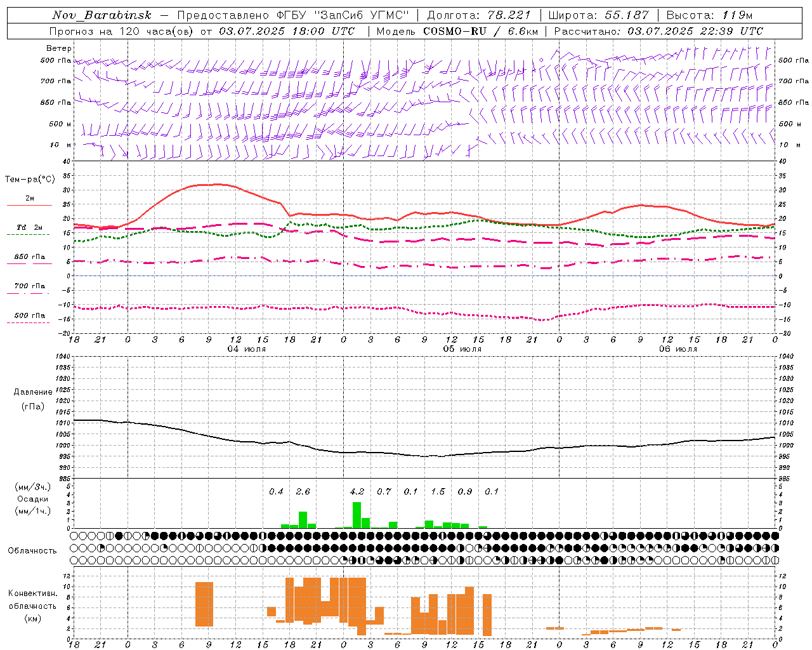Click the longitude value Долгота: 78.221
This screenshot has width=812, height=650.
479,15
